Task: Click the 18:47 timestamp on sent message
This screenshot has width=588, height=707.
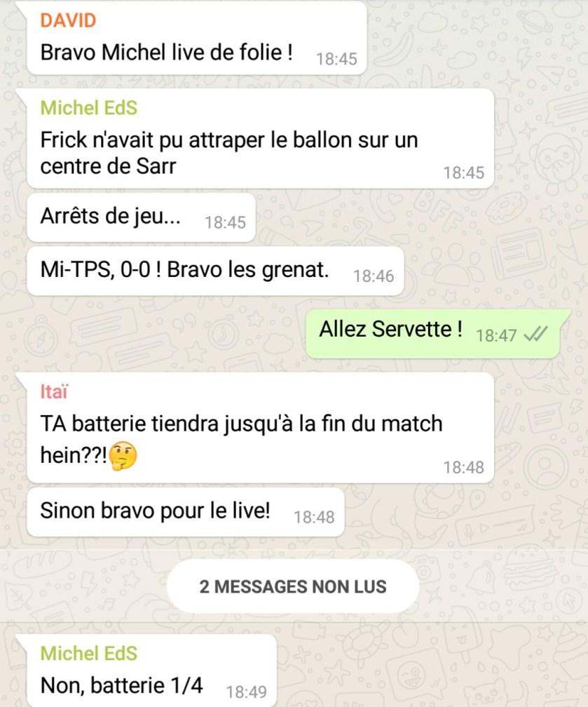Action: [x=496, y=336]
